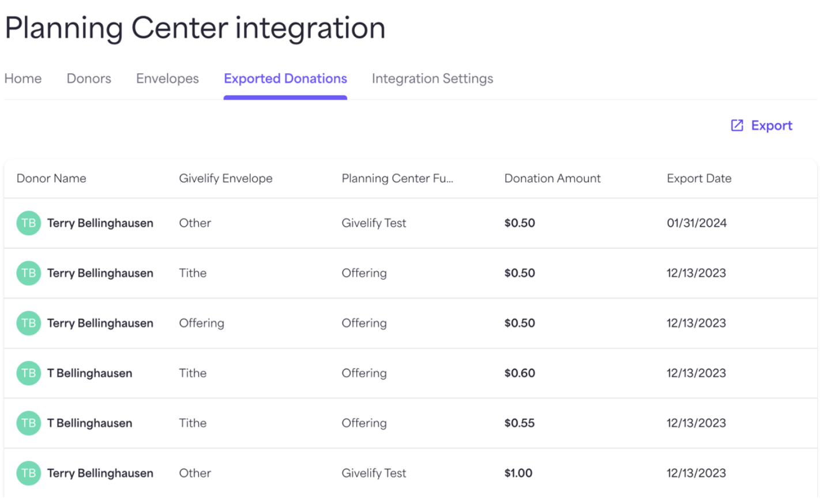Open the Integration Settings tab
The height and width of the screenshot is (504, 820).
click(x=432, y=78)
